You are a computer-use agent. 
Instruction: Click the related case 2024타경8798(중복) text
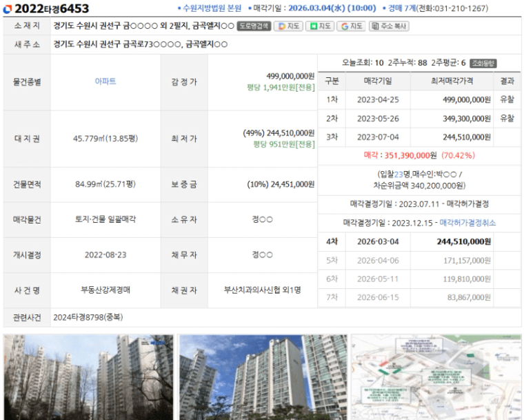tap(87, 317)
